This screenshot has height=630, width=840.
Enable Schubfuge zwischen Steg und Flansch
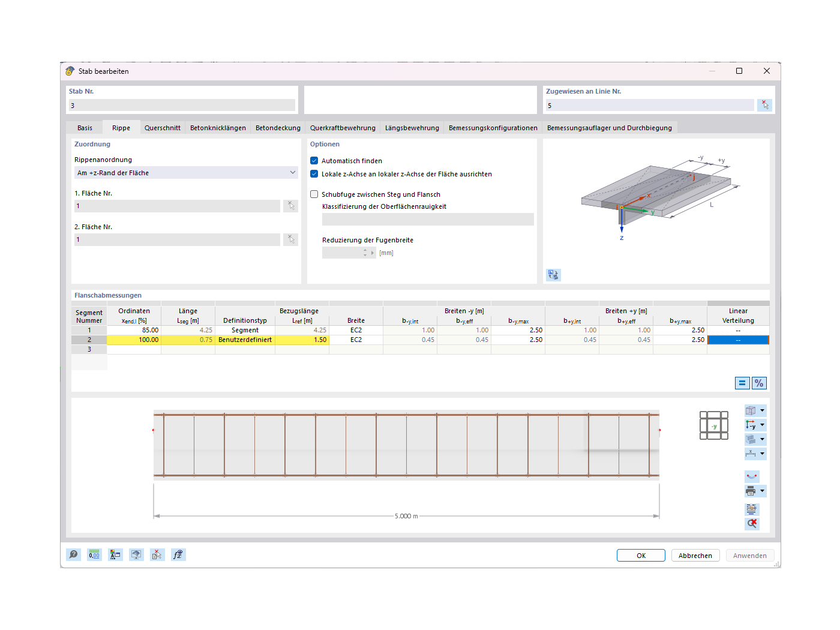tap(314, 194)
